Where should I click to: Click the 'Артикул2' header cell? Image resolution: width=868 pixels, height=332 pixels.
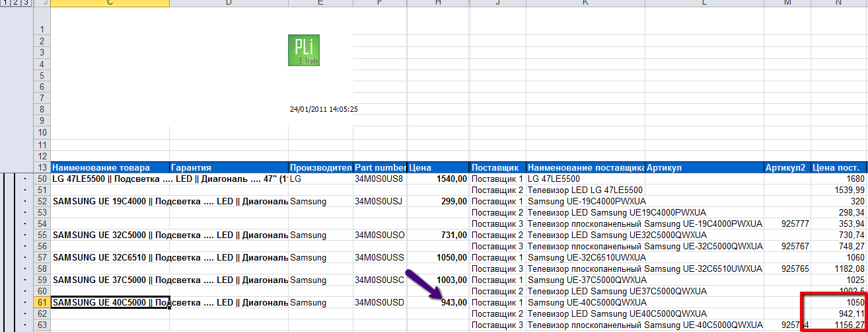pyautogui.click(x=787, y=167)
